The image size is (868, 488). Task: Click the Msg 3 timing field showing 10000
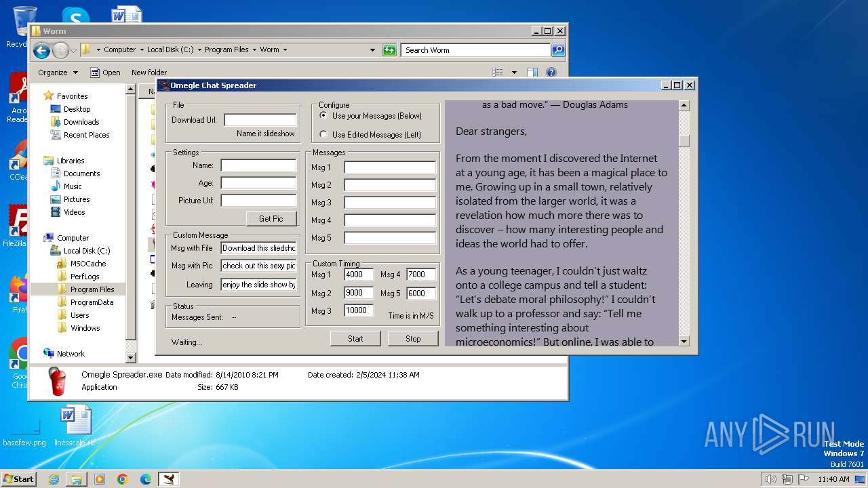(359, 310)
